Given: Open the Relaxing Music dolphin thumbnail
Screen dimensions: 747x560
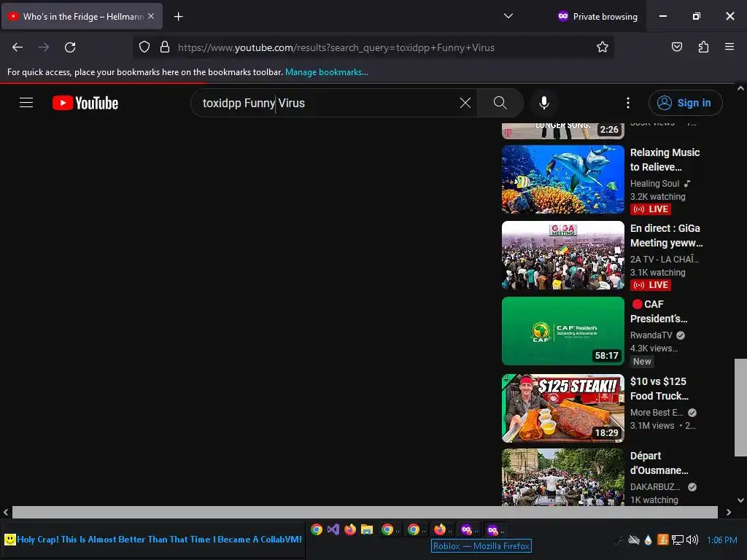Looking at the screenshot, I should tap(562, 179).
